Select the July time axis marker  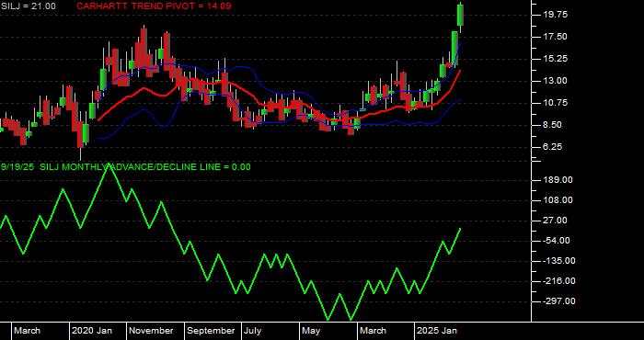(253, 331)
